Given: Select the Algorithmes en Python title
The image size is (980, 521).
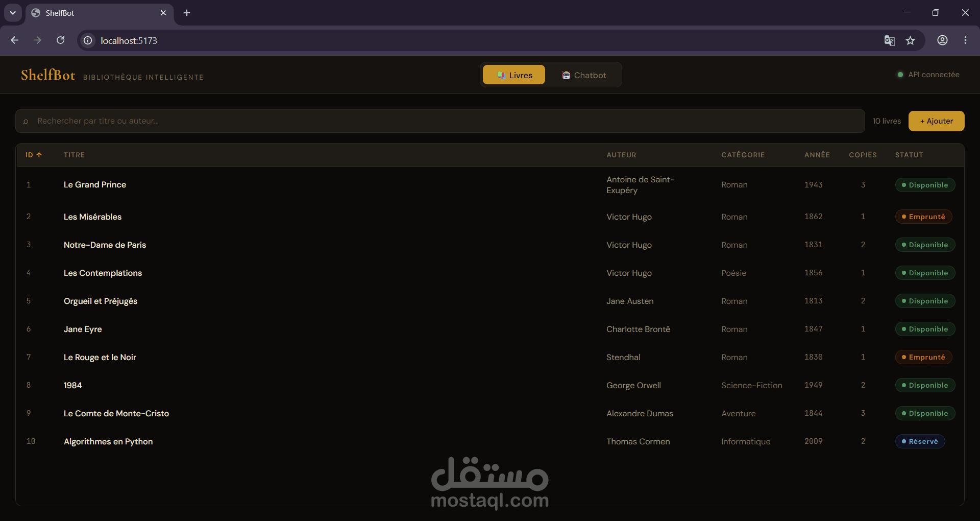Looking at the screenshot, I should tap(108, 441).
